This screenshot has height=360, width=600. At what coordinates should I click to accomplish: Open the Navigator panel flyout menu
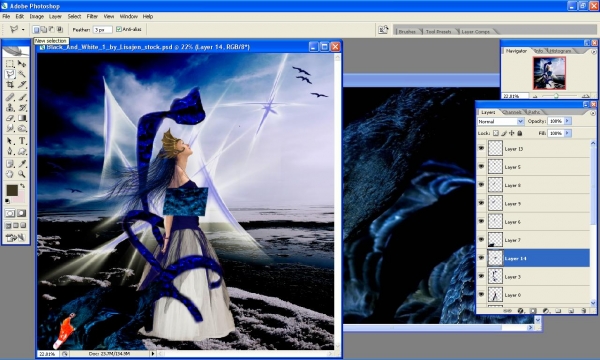pyautogui.click(x=593, y=52)
